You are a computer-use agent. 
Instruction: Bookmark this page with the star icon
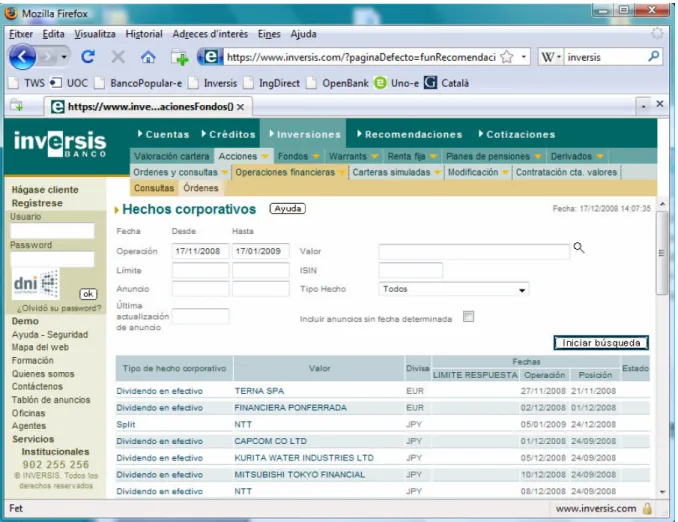(507, 57)
